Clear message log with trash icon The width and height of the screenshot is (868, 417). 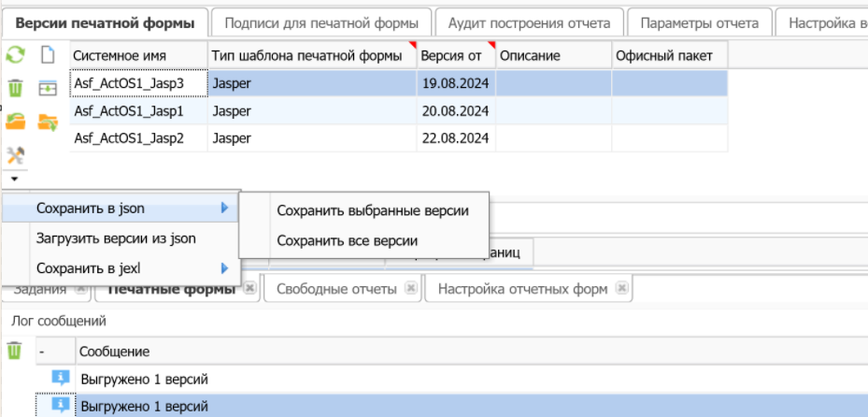click(14, 351)
